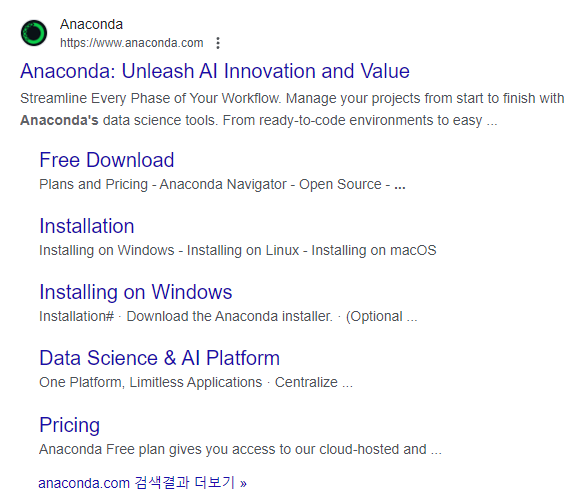This screenshot has height=503, width=581.
Task: Click the Installing on Linux snippet text
Action: pyautogui.click(x=243, y=250)
